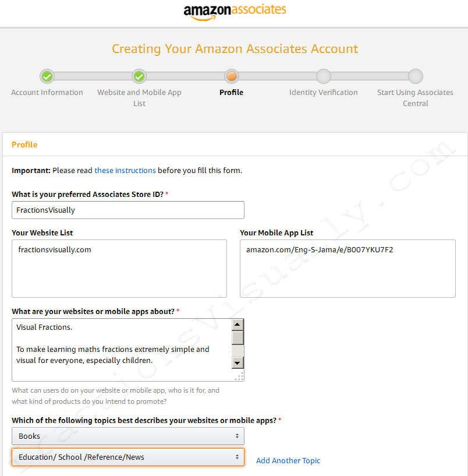Click the description box scroll down arrow
This screenshot has width=468, height=476.
[237, 362]
